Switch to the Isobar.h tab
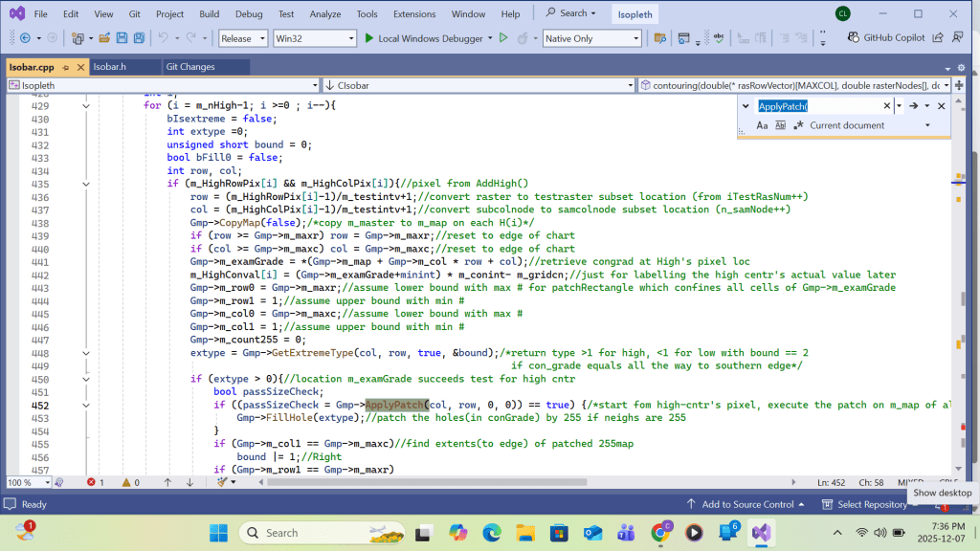The image size is (980, 551). (110, 67)
